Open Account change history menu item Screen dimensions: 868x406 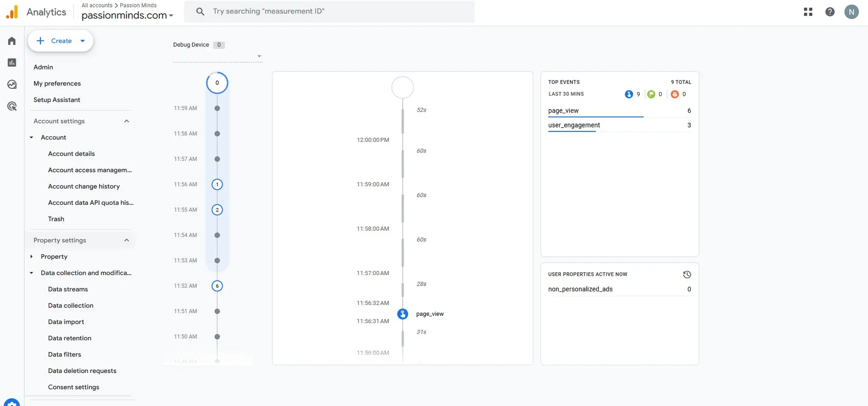(x=84, y=186)
